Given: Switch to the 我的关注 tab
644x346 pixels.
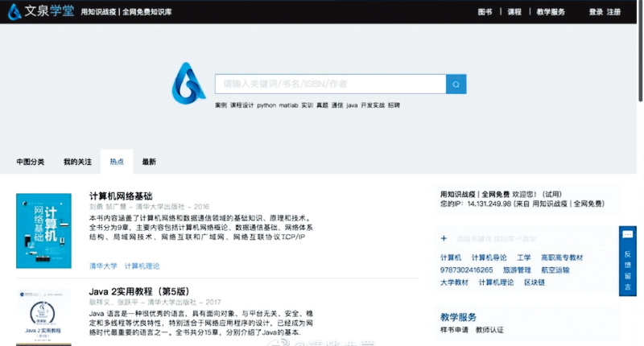Looking at the screenshot, I should (x=77, y=162).
